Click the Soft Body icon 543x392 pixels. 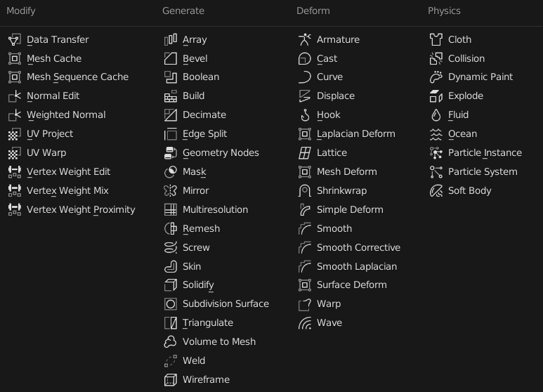436,191
